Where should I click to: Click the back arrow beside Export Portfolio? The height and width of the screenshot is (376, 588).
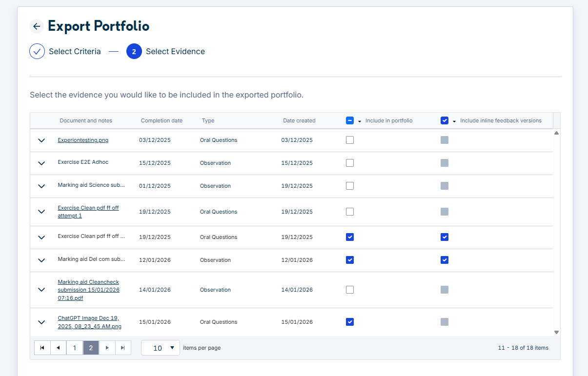[37, 26]
